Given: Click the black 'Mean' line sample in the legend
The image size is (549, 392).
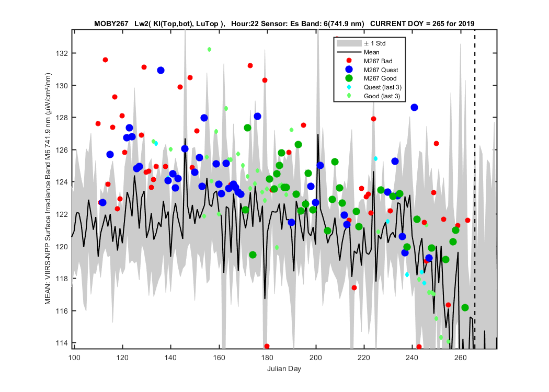Looking at the screenshot, I should click(349, 52).
